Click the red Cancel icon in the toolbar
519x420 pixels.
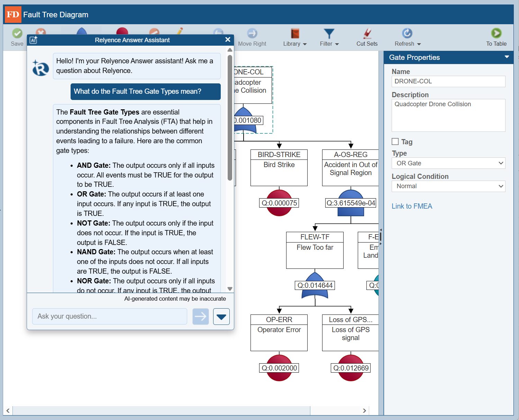point(40,32)
